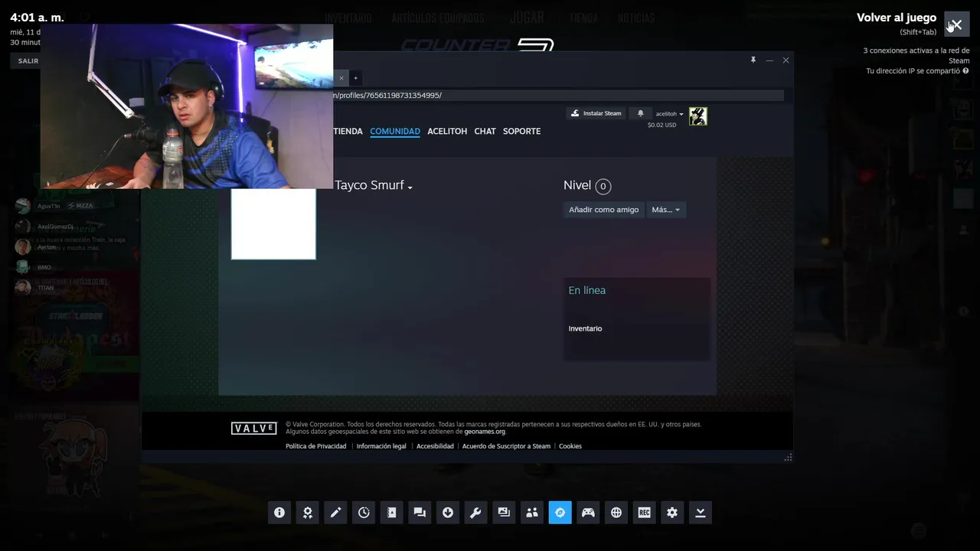The image size is (980, 551).
Task: Open the REC game recording icon
Action: pyautogui.click(x=644, y=513)
